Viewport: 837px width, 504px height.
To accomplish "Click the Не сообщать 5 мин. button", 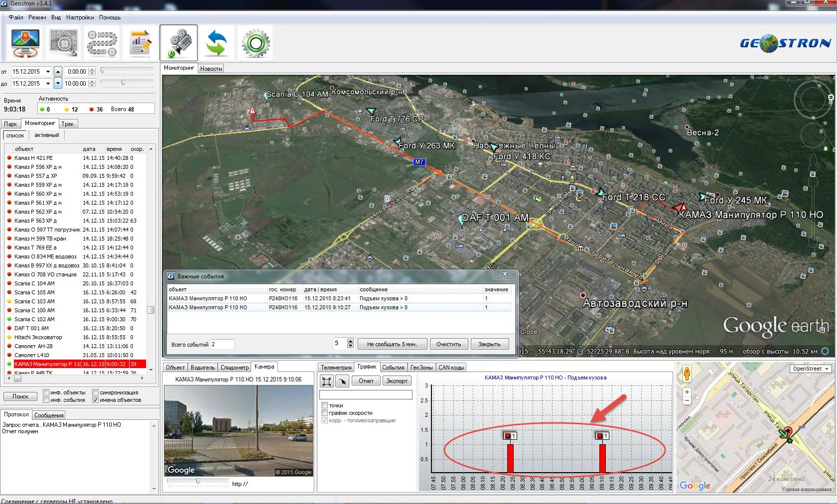I will [x=392, y=344].
